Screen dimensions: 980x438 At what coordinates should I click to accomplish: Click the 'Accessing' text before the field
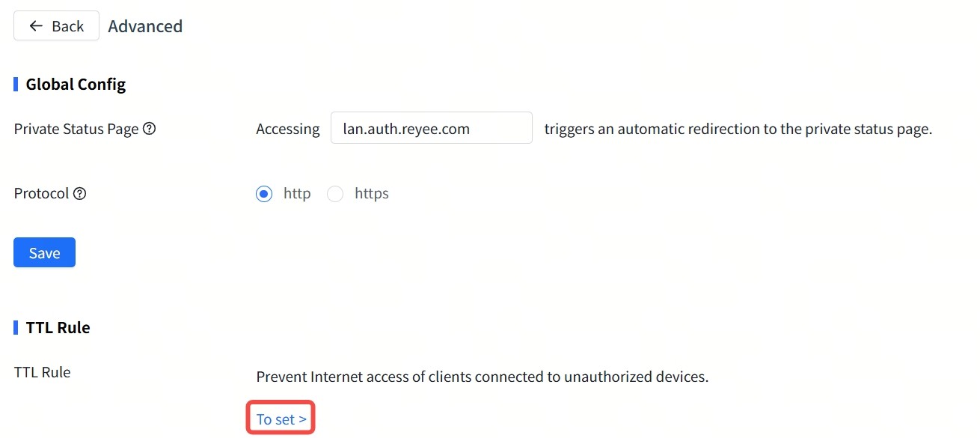tap(288, 129)
